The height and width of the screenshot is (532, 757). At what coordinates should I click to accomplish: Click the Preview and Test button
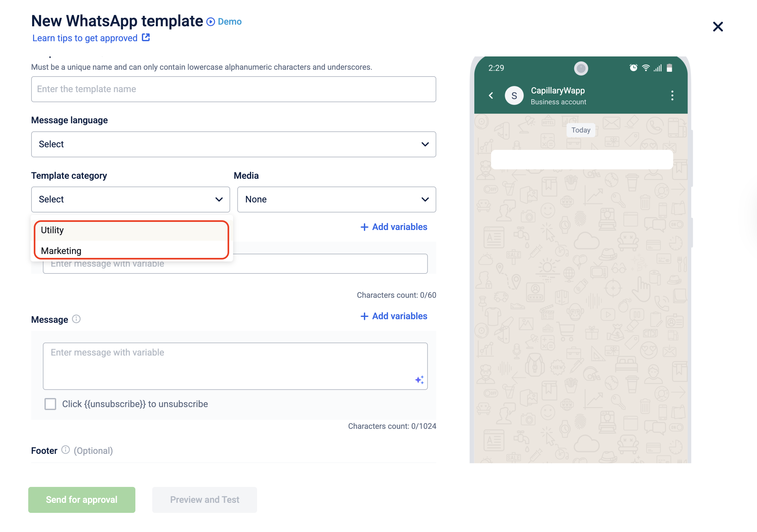pos(205,499)
